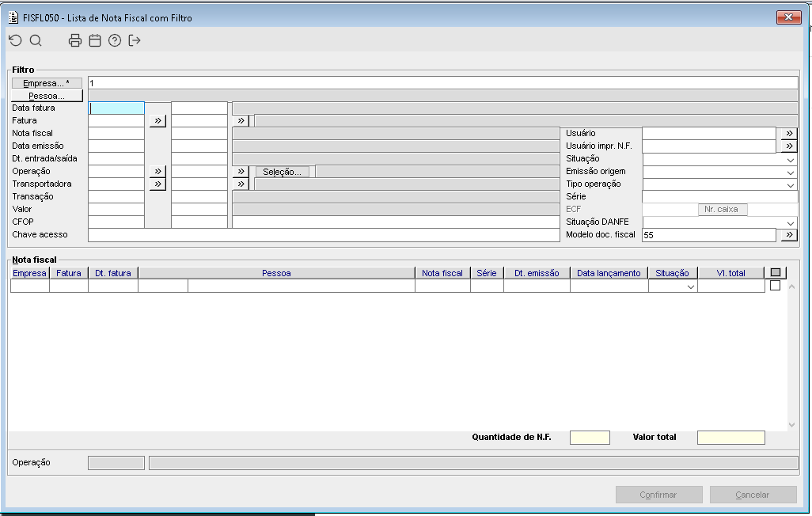812x516 pixels.
Task: Focus the first Data fatura field
Action: pyautogui.click(x=116, y=108)
